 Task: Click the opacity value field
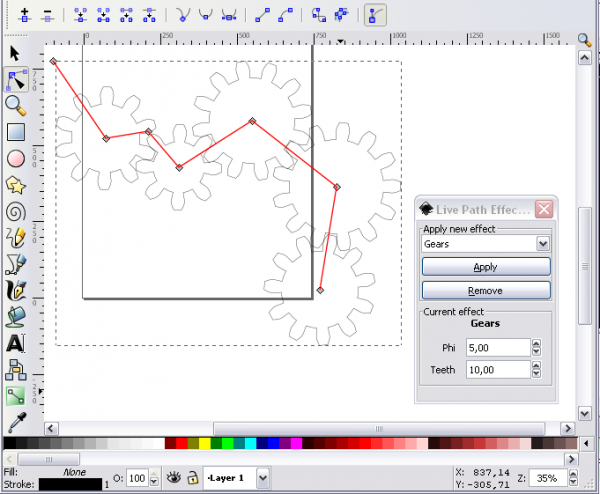[137, 478]
